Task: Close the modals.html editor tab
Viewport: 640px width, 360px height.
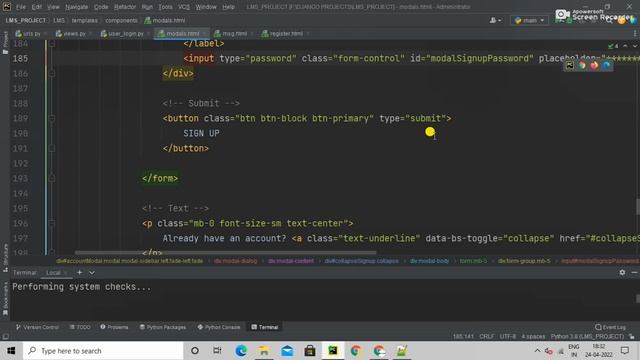Action: pos(204,33)
